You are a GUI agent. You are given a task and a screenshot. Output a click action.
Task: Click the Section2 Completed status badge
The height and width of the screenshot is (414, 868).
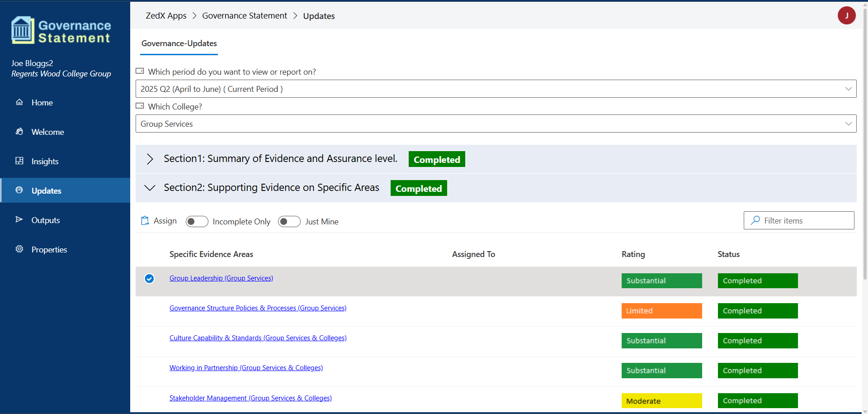coord(419,188)
